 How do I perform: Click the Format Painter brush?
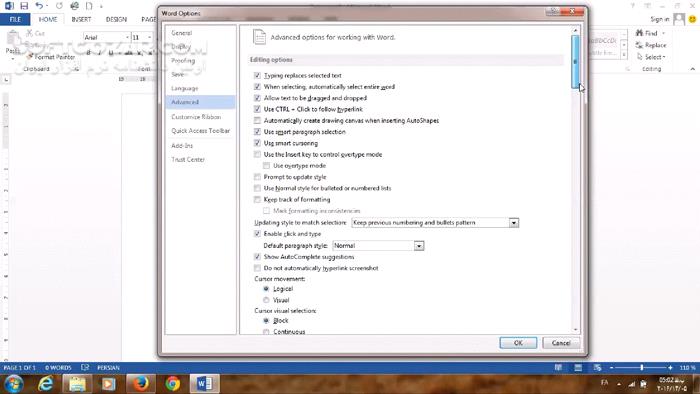pyautogui.click(x=30, y=57)
